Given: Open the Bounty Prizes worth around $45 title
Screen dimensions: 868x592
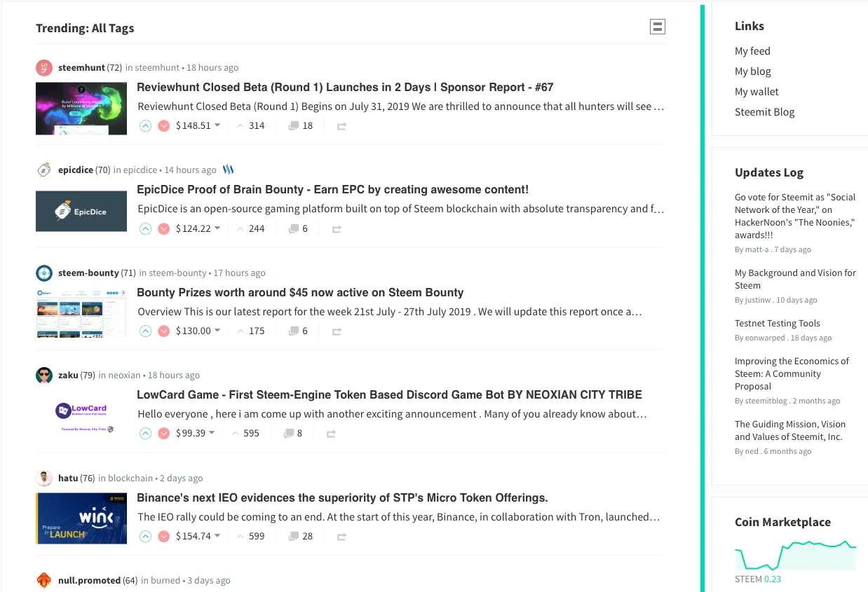Looking at the screenshot, I should (x=300, y=292).
